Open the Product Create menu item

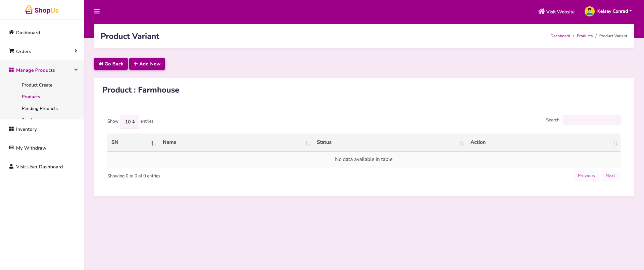(x=37, y=85)
